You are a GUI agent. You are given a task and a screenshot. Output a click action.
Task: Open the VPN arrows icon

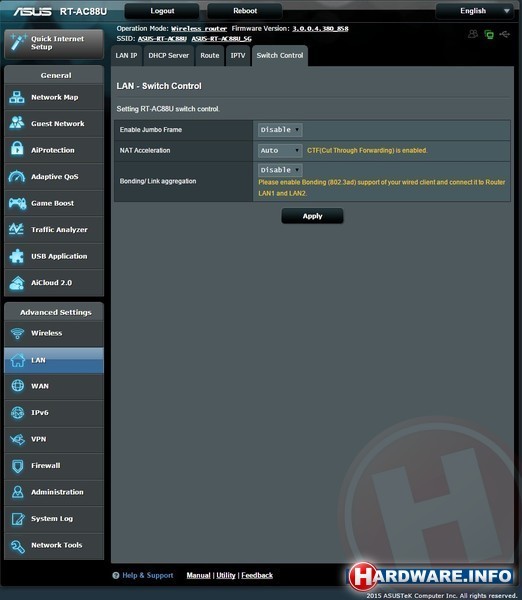click(x=18, y=439)
